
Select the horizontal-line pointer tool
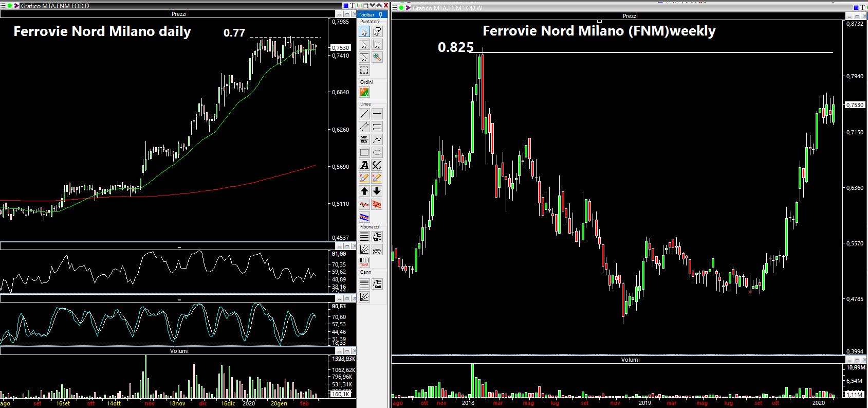pos(364,45)
